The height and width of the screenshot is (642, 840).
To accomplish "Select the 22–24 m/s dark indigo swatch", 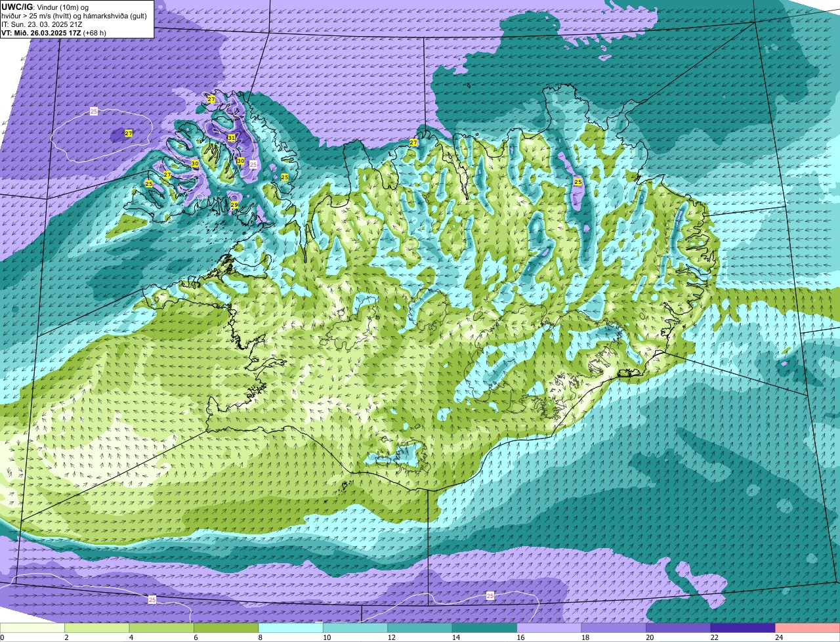I will pos(743,628).
